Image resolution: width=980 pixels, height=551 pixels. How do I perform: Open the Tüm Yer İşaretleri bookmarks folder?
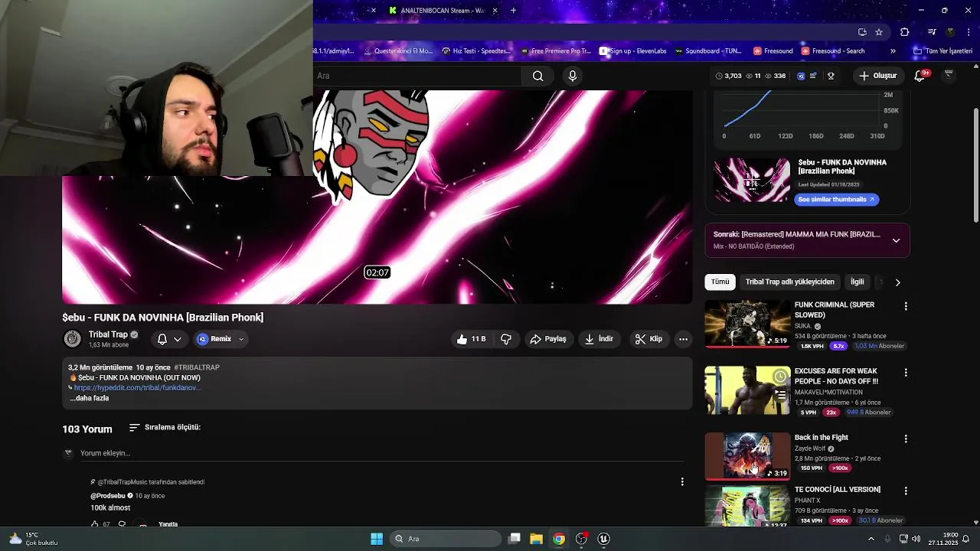[x=942, y=51]
